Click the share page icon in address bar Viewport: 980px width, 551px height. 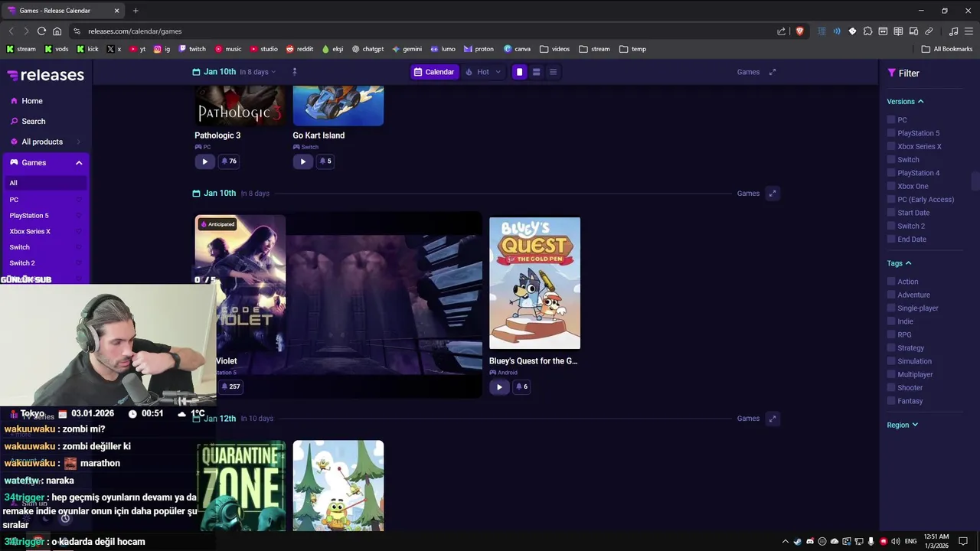click(x=781, y=31)
